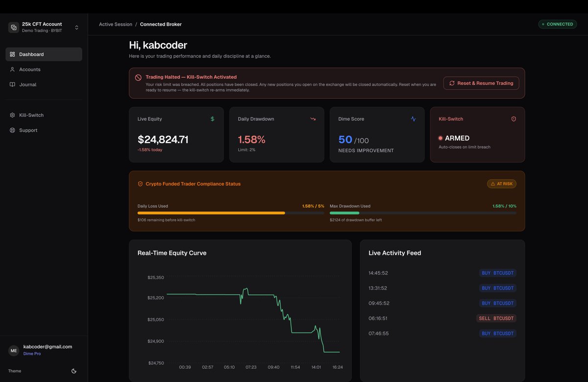Image resolution: width=588 pixels, height=382 pixels.
Task: Open the Support page
Action: pyautogui.click(x=44, y=130)
